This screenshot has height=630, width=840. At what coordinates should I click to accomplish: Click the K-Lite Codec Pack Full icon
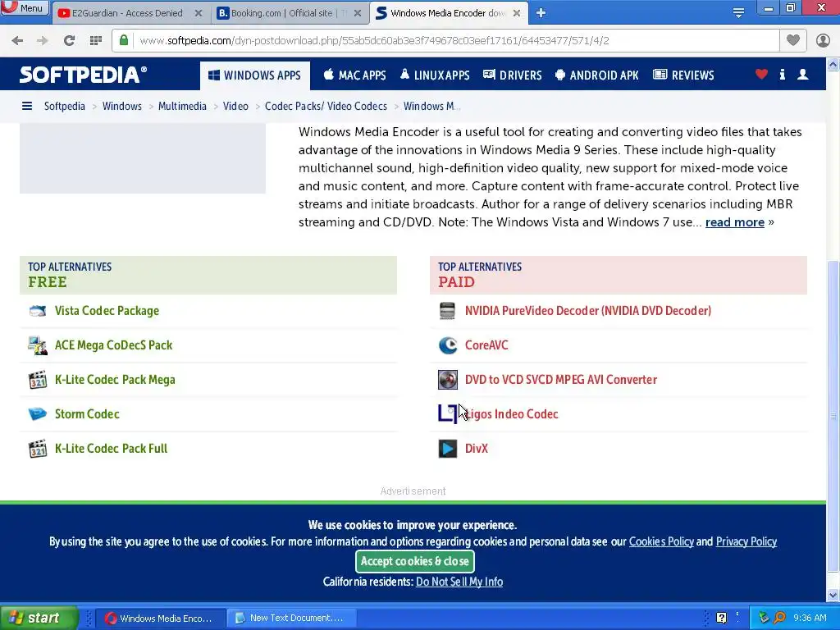coord(38,449)
